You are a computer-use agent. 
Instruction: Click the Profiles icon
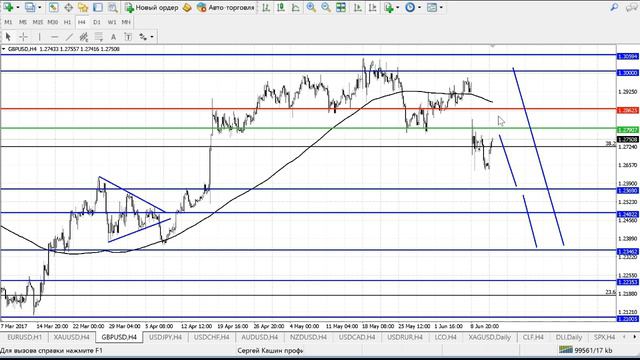(30, 7)
